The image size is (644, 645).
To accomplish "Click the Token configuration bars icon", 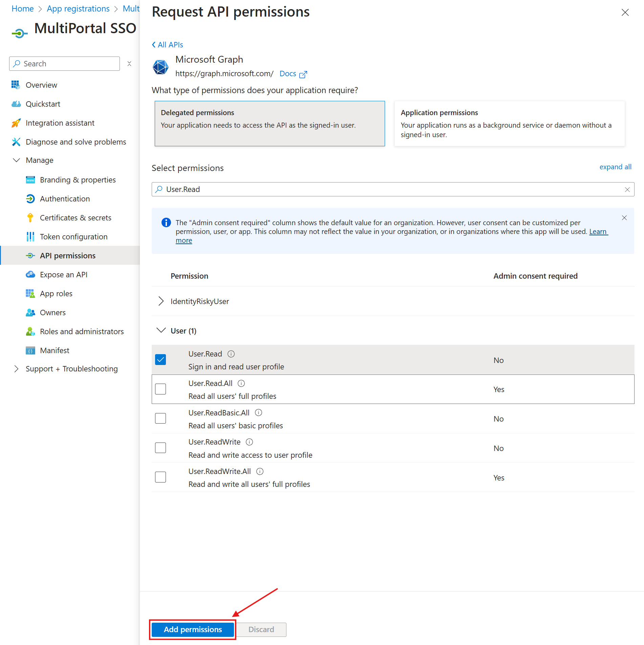I will click(x=30, y=237).
